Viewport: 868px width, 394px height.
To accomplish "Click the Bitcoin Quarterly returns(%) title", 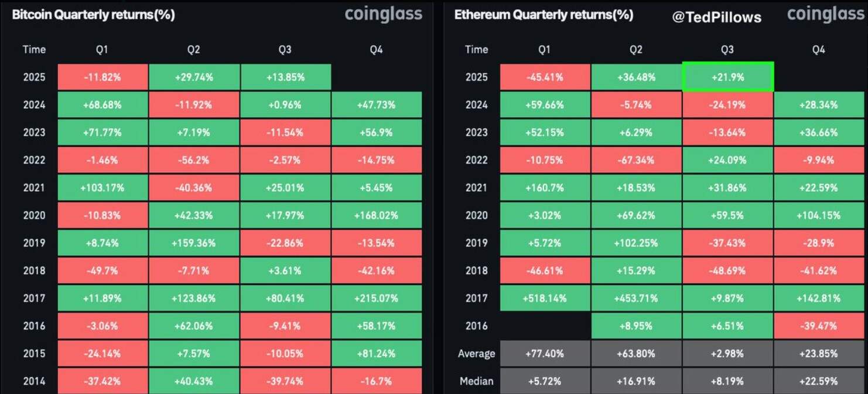I will pos(94,15).
